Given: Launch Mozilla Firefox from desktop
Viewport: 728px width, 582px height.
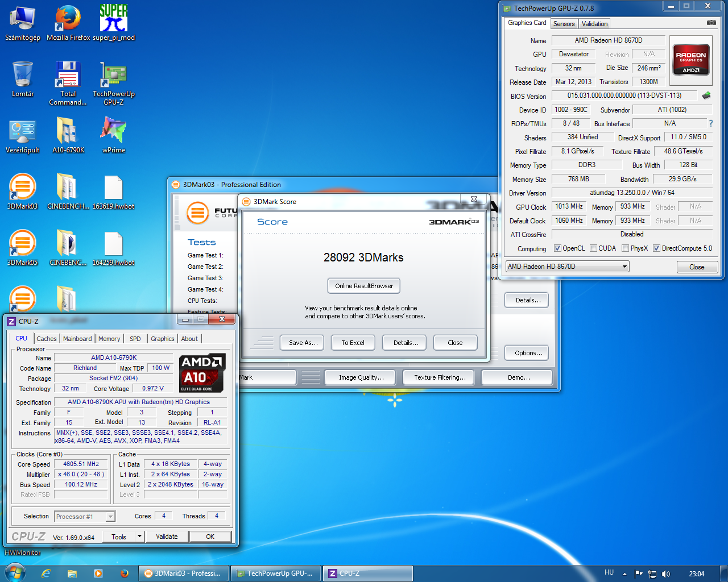Looking at the screenshot, I should (68, 23).
